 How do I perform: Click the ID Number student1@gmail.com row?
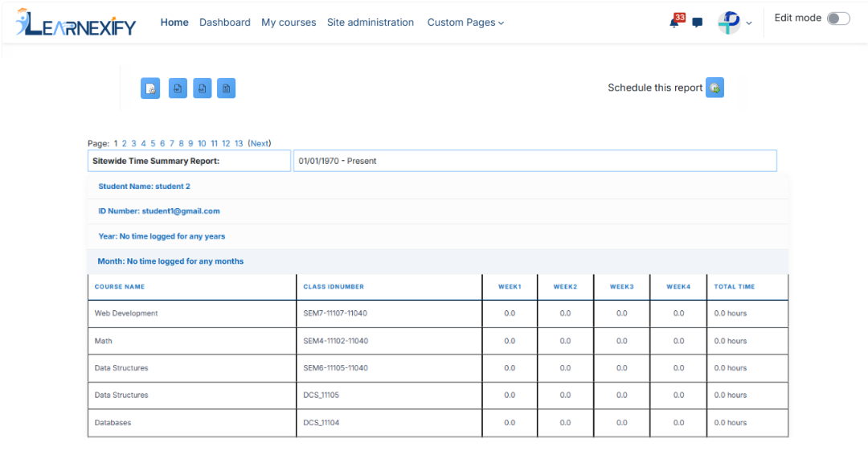click(x=438, y=211)
